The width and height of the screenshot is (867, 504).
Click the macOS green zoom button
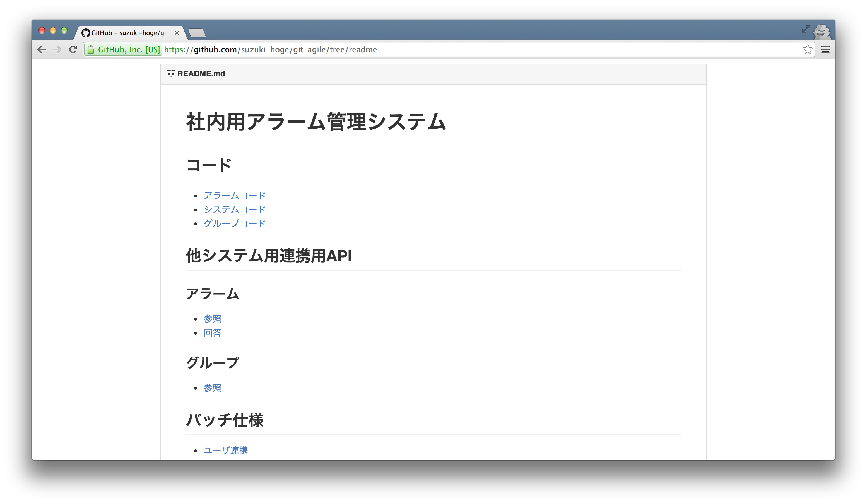(x=64, y=30)
